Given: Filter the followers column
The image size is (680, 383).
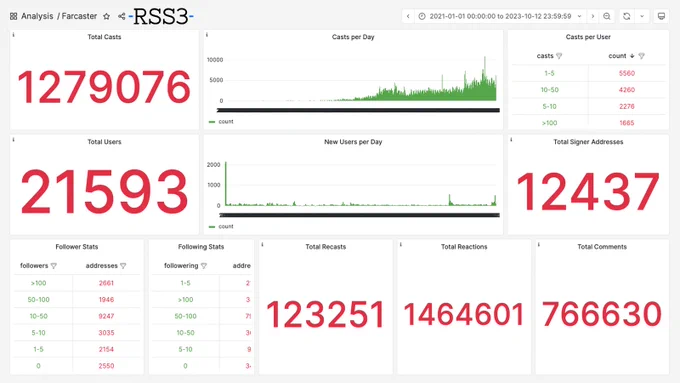Looking at the screenshot, I should (x=54, y=266).
